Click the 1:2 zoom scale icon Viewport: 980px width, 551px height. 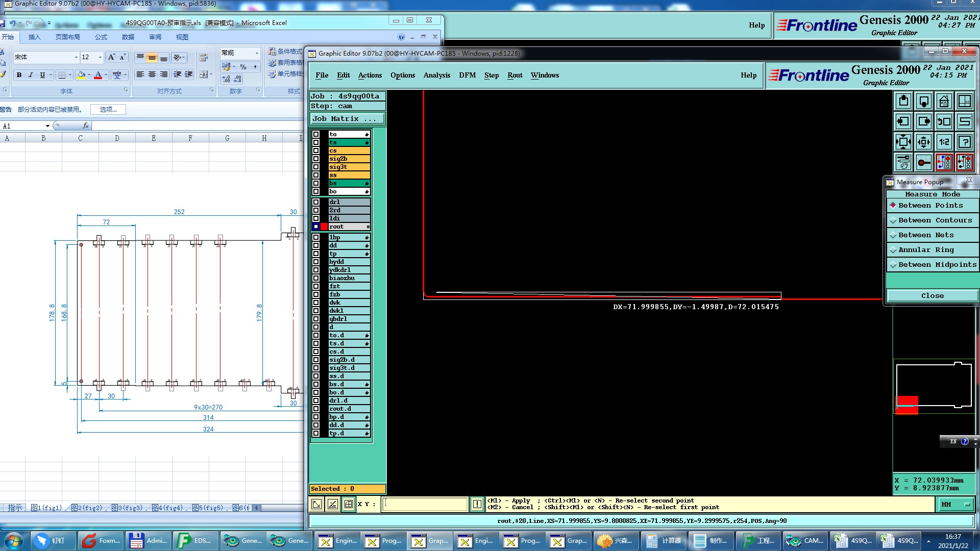(x=944, y=142)
